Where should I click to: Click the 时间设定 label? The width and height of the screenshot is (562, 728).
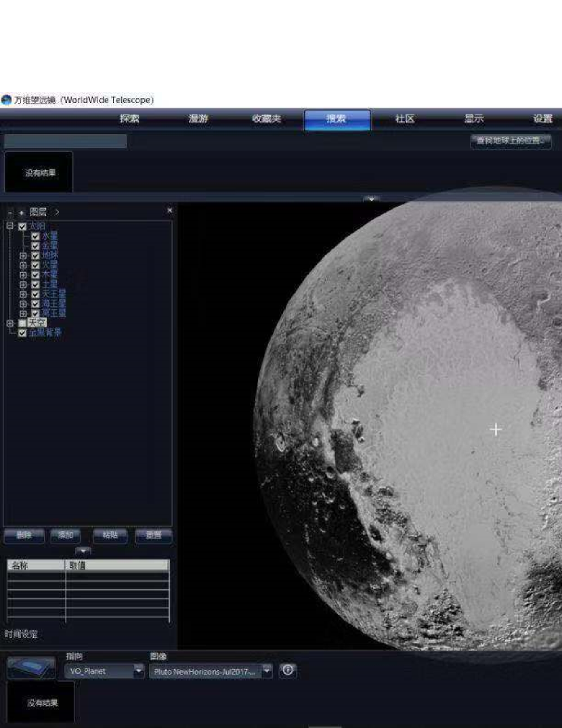(22, 635)
